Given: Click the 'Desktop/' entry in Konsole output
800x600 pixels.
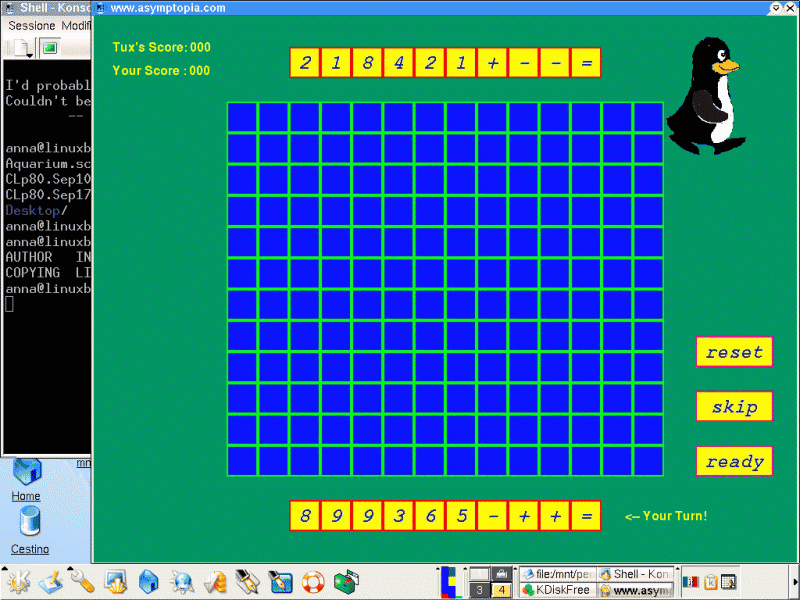Looking at the screenshot, I should click(x=36, y=210).
